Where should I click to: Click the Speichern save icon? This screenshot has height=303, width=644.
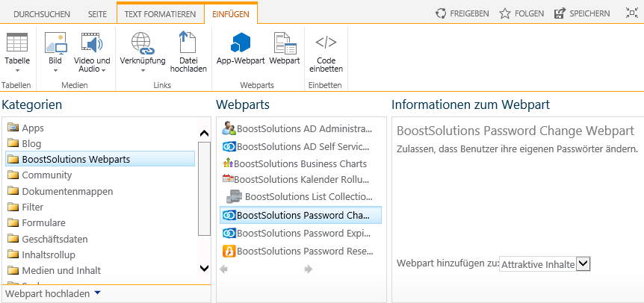point(560,13)
